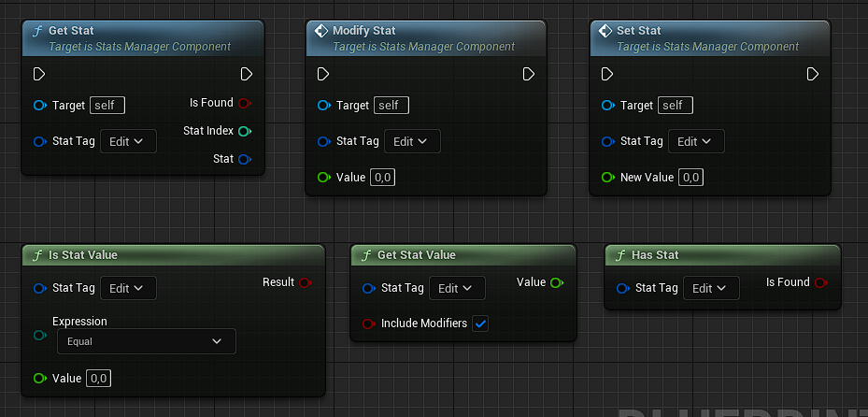This screenshot has width=868, height=417.
Task: Open Stat Tag Edit dropdown on Set Stat
Action: coord(696,141)
